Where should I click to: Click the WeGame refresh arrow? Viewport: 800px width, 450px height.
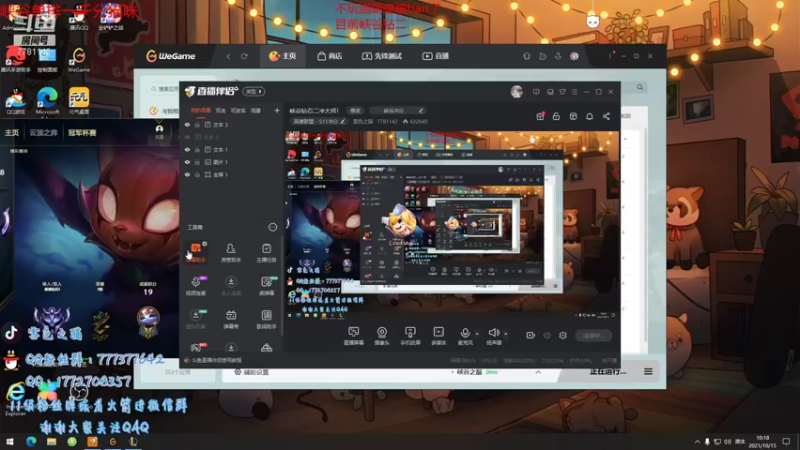click(244, 56)
